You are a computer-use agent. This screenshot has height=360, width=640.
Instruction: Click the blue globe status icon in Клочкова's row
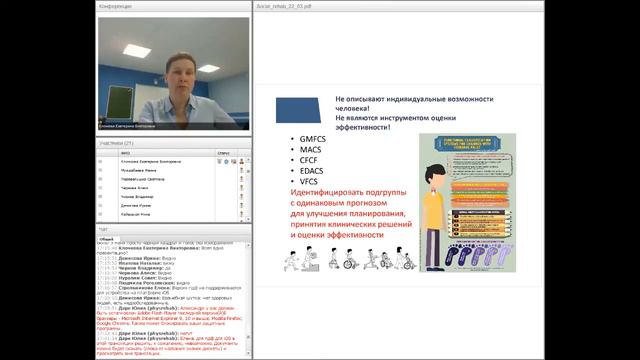(x=226, y=162)
